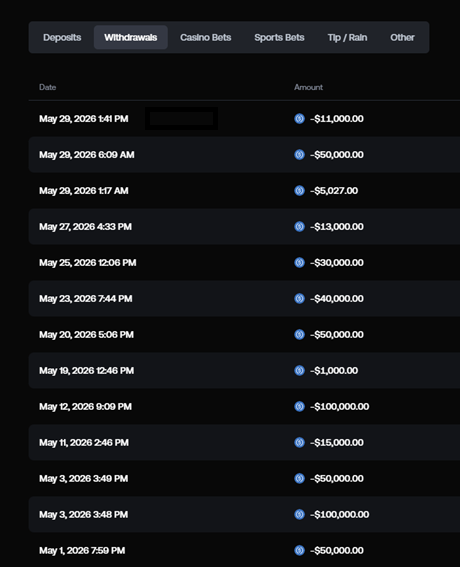Click the -$1,000.00 amount
The height and width of the screenshot is (567, 460).
(x=334, y=371)
